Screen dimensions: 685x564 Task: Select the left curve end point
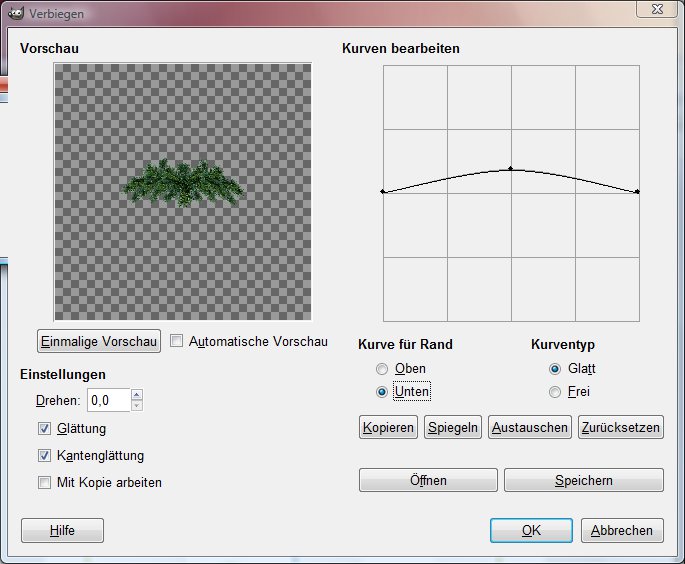click(383, 192)
